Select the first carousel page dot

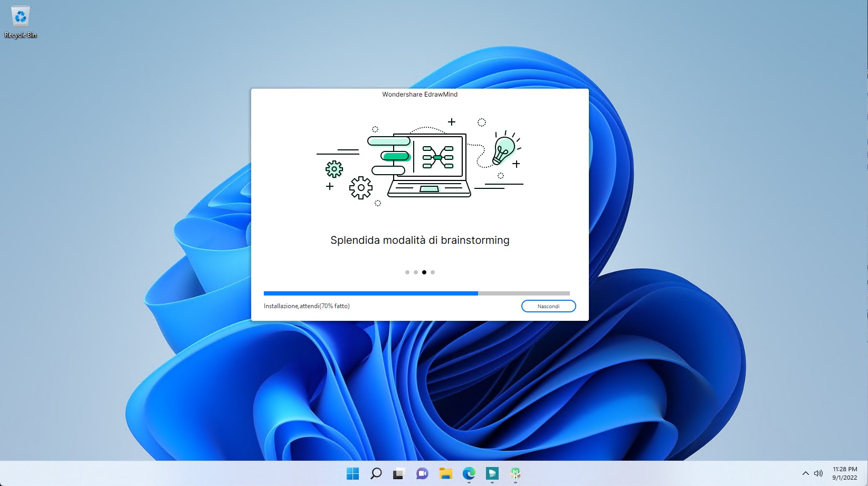click(x=407, y=272)
